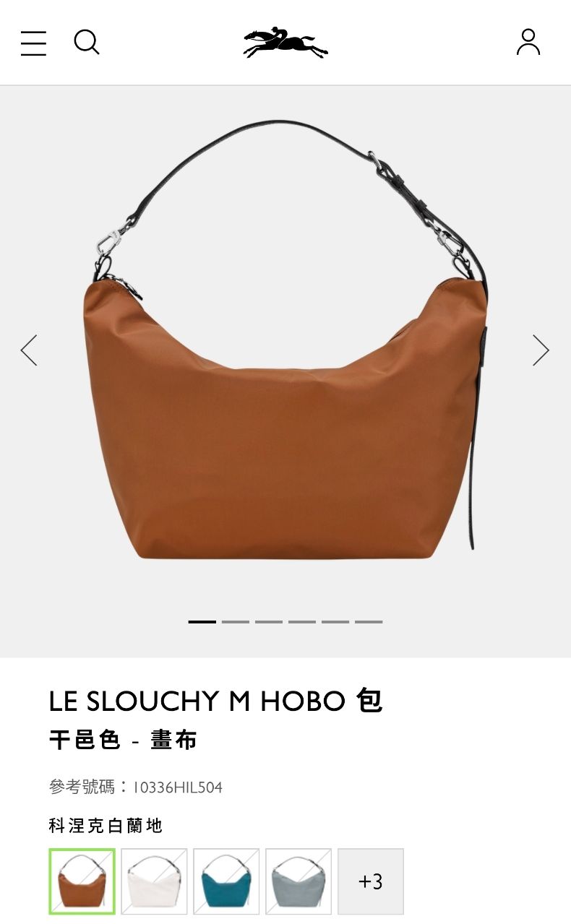Screen dimensions: 571x924
Task: Jump to the fourth carousel indicator
Action: [302, 621]
